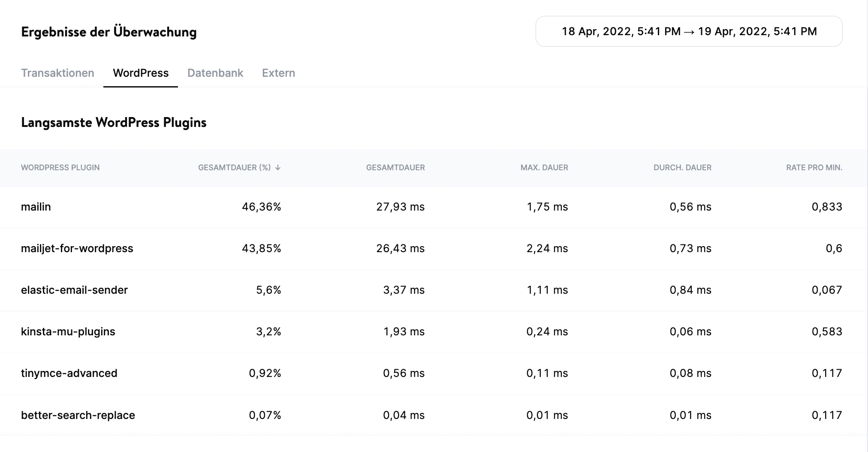Open the Extern tab
The width and height of the screenshot is (868, 452).
tap(278, 73)
